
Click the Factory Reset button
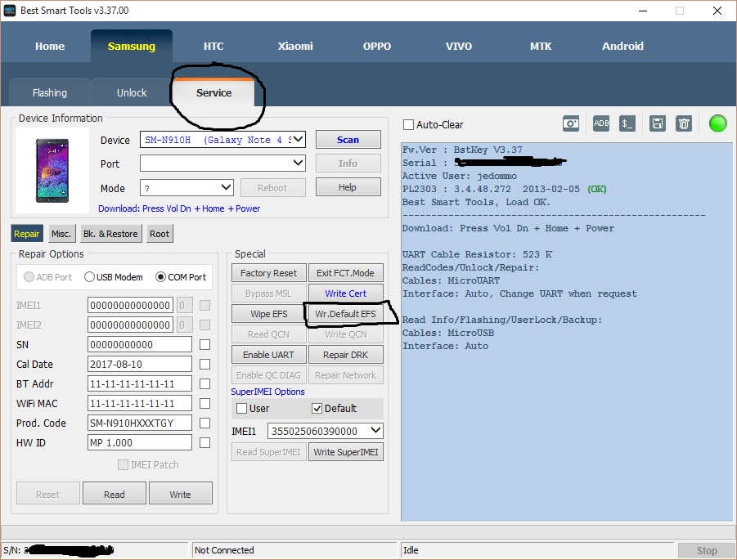[269, 273]
